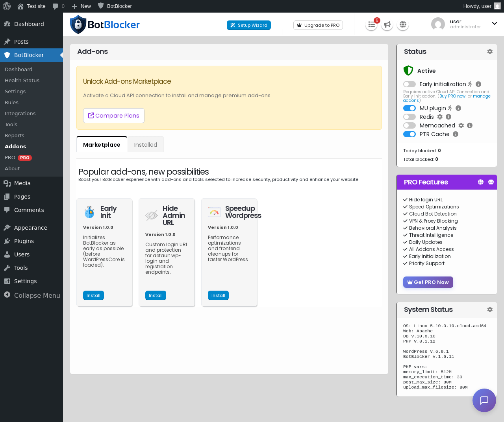The width and height of the screenshot is (504, 422).
Task: Open the Plugins menu in the sidebar
Action: pos(31,241)
